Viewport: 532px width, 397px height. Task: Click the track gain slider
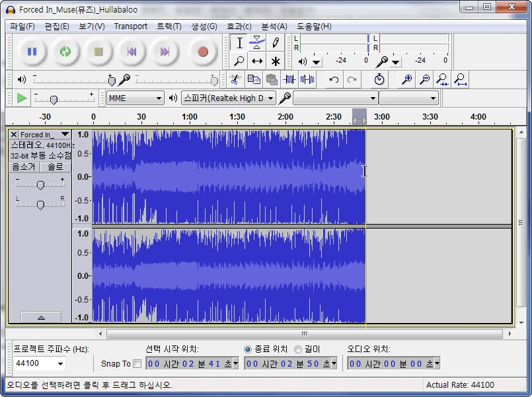40,185
